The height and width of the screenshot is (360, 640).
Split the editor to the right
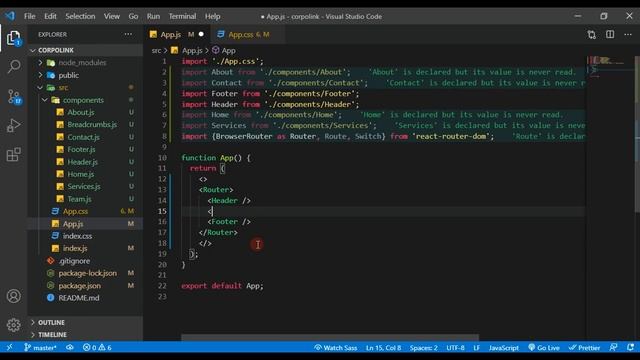[610, 35]
